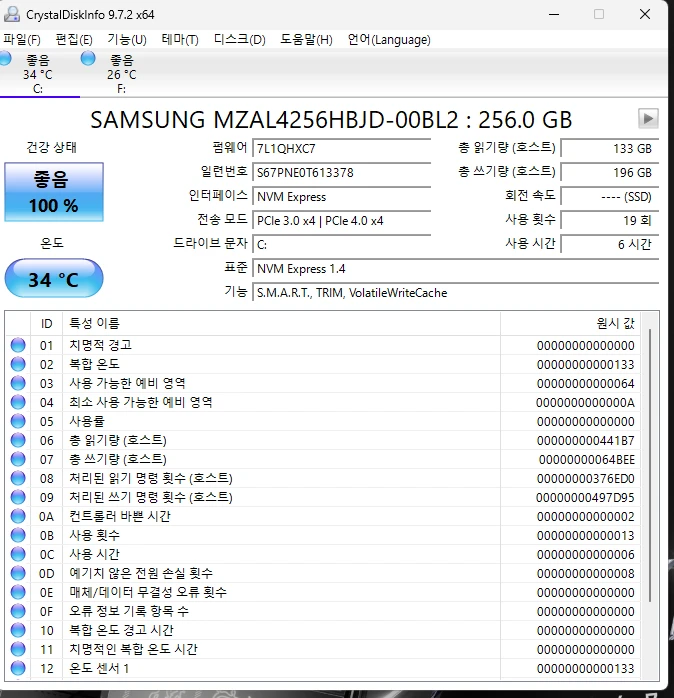Click the status orb for row 0C 사용 시간
The width and height of the screenshot is (674, 698).
coord(18,554)
